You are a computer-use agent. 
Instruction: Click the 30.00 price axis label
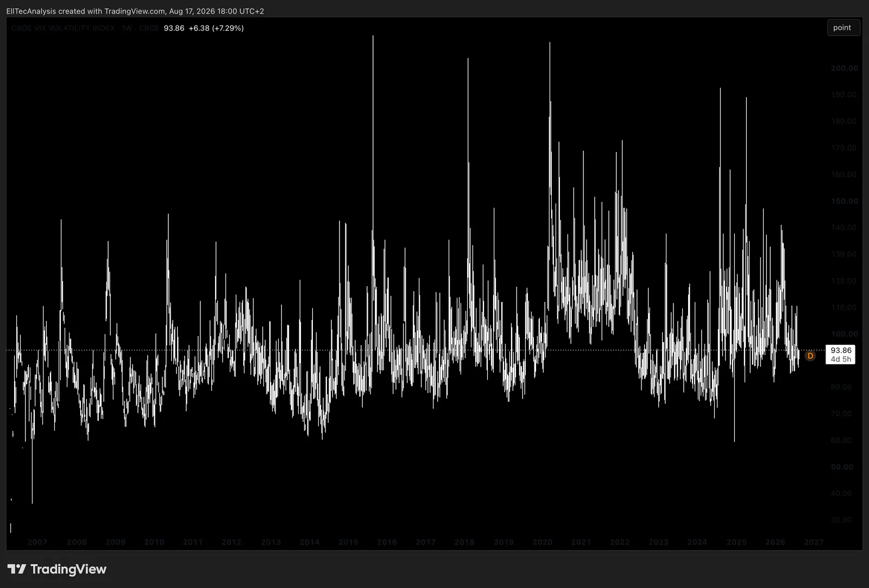(841, 520)
